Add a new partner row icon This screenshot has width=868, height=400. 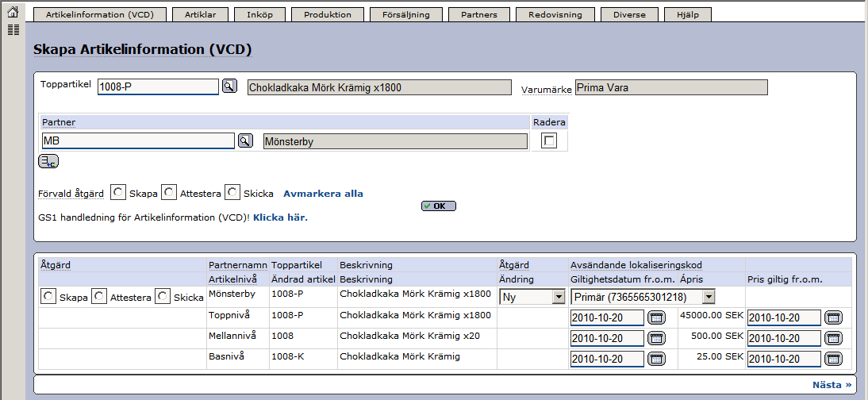tap(48, 162)
